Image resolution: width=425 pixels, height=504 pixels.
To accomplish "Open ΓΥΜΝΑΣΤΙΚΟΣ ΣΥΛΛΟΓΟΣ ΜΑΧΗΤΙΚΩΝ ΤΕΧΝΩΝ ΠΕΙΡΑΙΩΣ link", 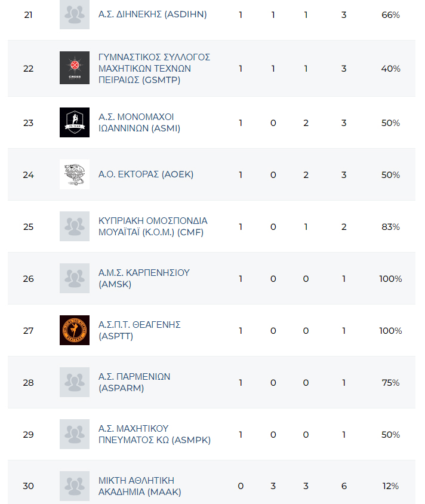I will (154, 68).
